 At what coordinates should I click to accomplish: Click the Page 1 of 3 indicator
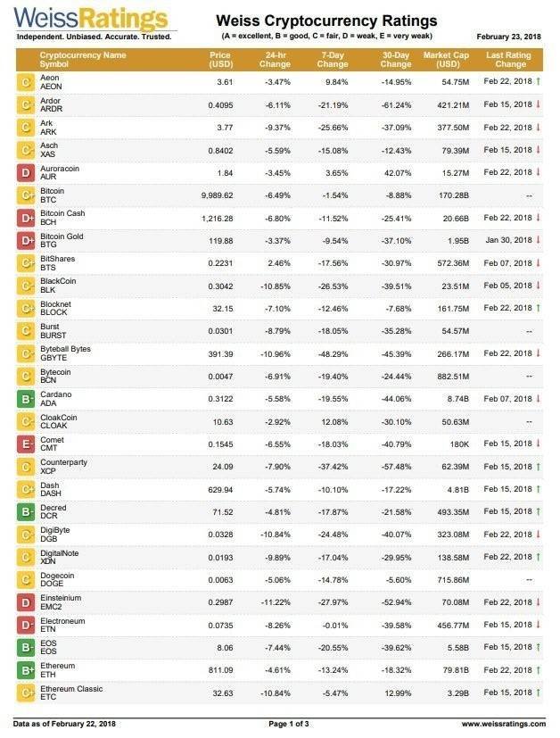[x=288, y=724]
